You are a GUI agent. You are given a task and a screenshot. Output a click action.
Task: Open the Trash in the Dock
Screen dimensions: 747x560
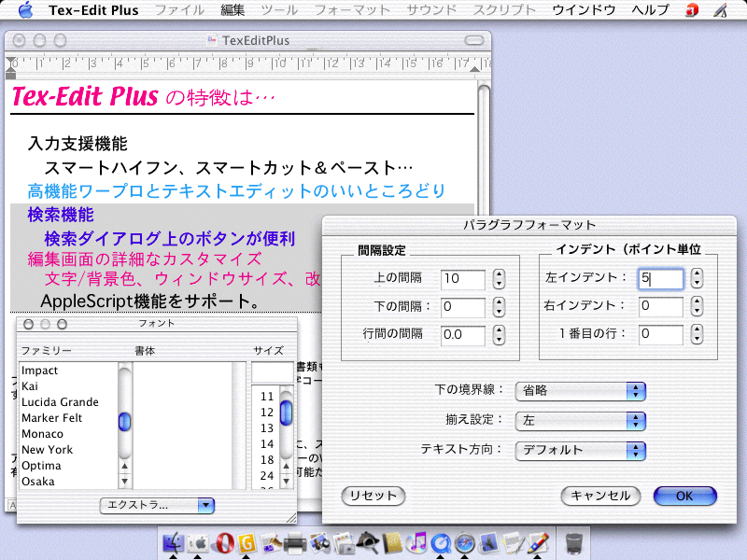pos(573,543)
